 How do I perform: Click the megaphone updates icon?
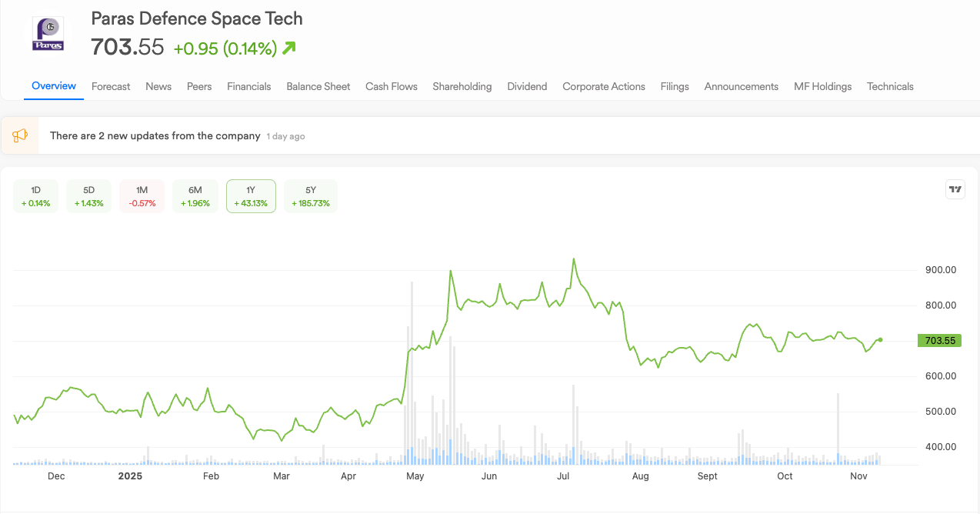tap(20, 135)
